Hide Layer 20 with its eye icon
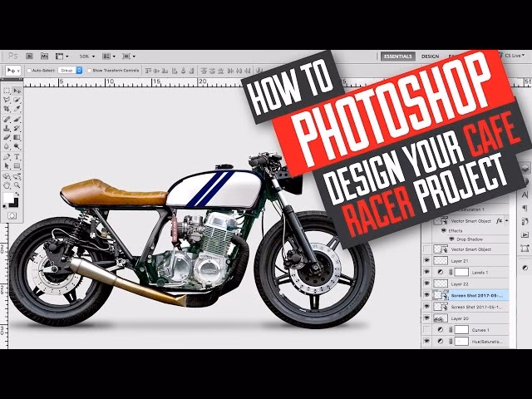Image resolution: width=532 pixels, height=399 pixels. [x=426, y=318]
